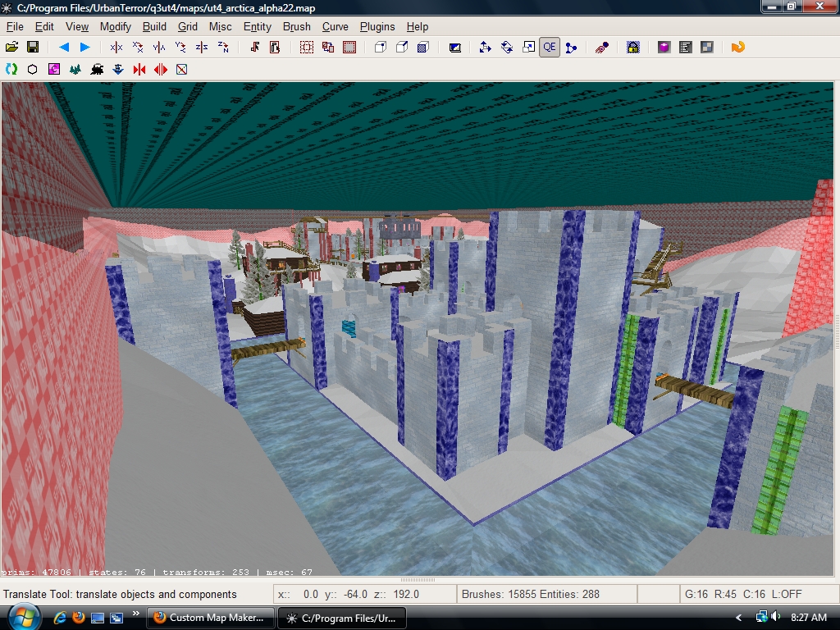Click the orange refresh models icon
The image size is (840, 630).
737,48
